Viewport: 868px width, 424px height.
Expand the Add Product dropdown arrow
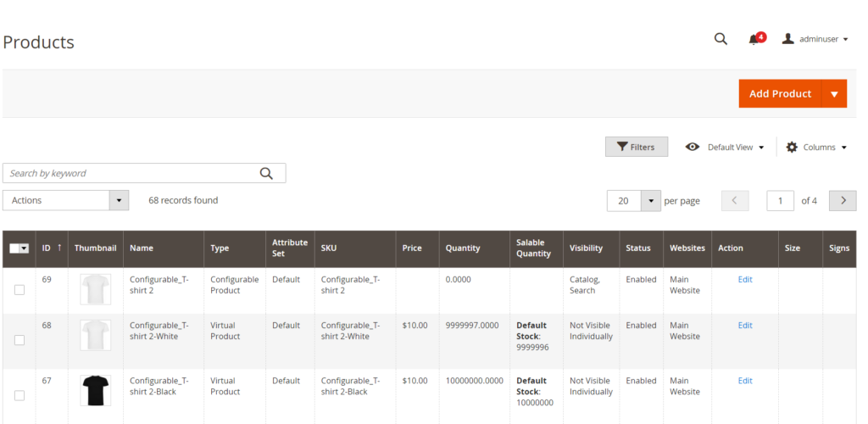click(x=834, y=94)
